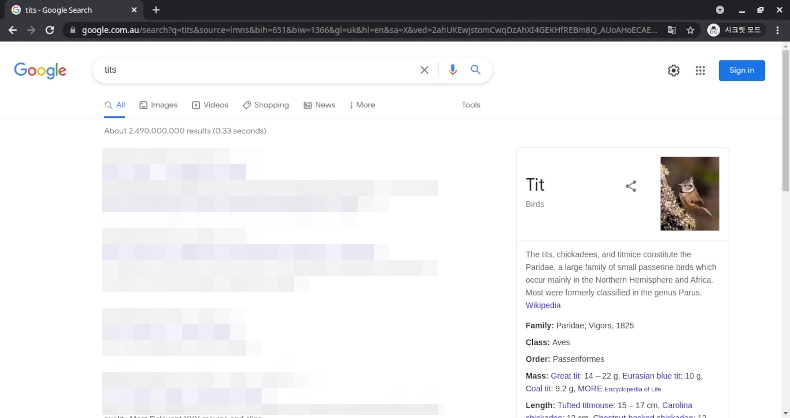The width and height of the screenshot is (790, 418).
Task: Open the search Tools
Action: coord(471,105)
